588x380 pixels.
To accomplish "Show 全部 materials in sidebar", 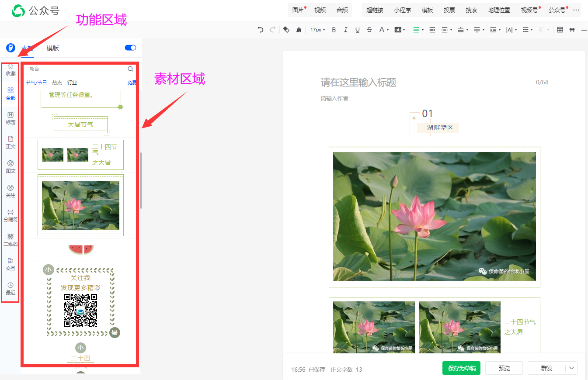I will (10, 94).
